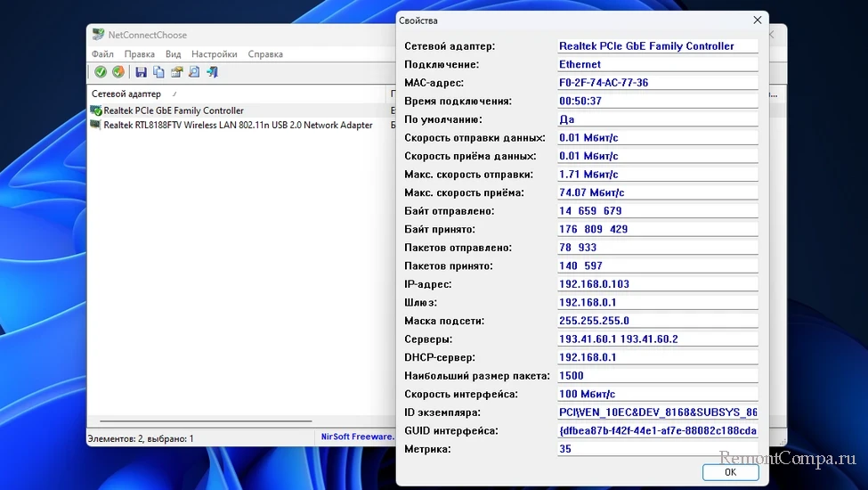868x490 pixels.
Task: Click the Свойства dialog title text
Action: (418, 20)
